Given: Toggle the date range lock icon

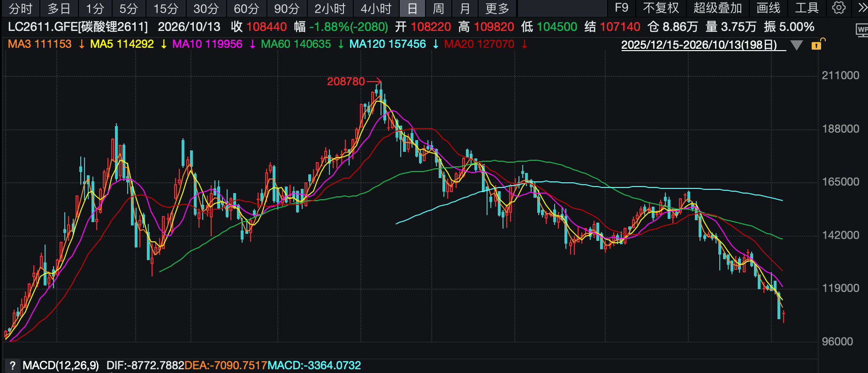Looking at the screenshot, I should click(x=817, y=45).
